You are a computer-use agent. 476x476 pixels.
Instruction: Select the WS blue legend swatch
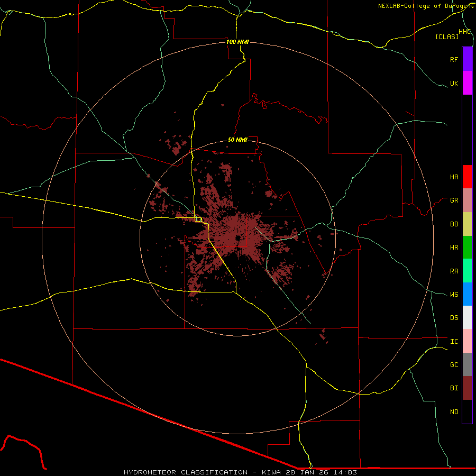(x=467, y=294)
